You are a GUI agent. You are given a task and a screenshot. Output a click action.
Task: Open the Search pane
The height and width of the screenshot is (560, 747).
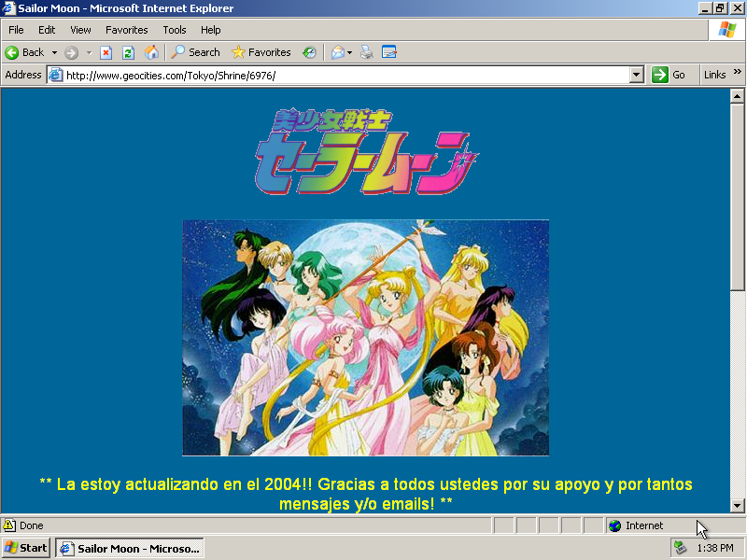coord(195,52)
